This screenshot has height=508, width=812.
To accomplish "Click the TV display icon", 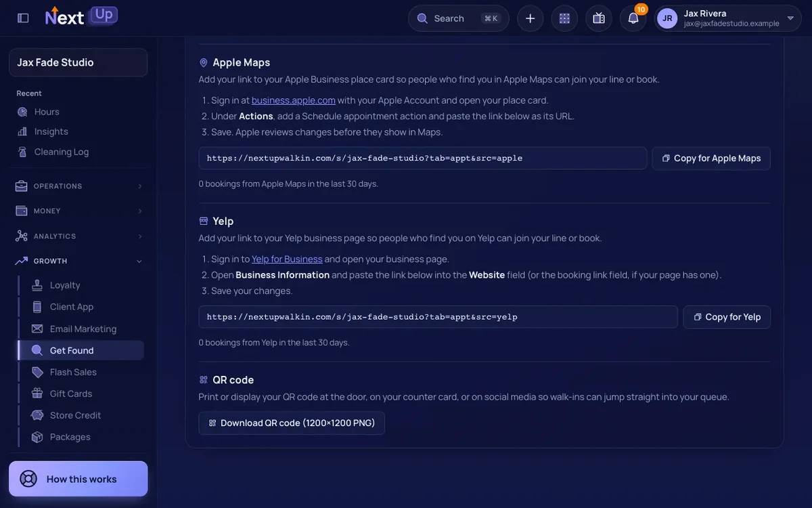I will pyautogui.click(x=599, y=18).
